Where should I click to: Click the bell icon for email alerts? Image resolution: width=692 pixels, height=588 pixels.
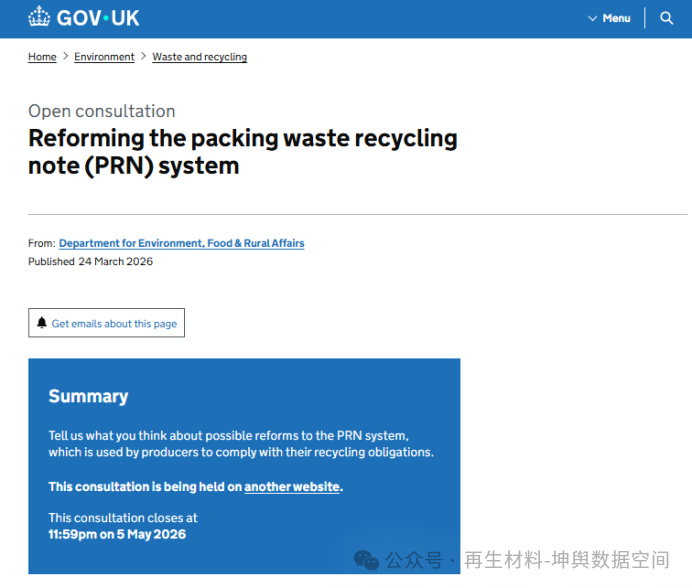coord(42,323)
